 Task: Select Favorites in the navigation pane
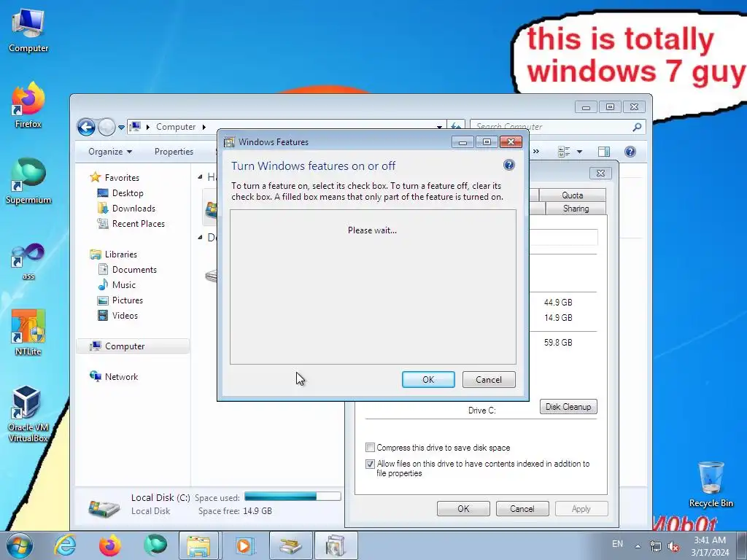122,178
